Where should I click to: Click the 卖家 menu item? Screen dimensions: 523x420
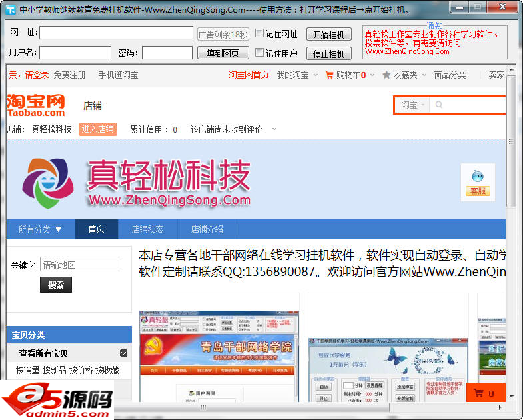click(x=496, y=75)
